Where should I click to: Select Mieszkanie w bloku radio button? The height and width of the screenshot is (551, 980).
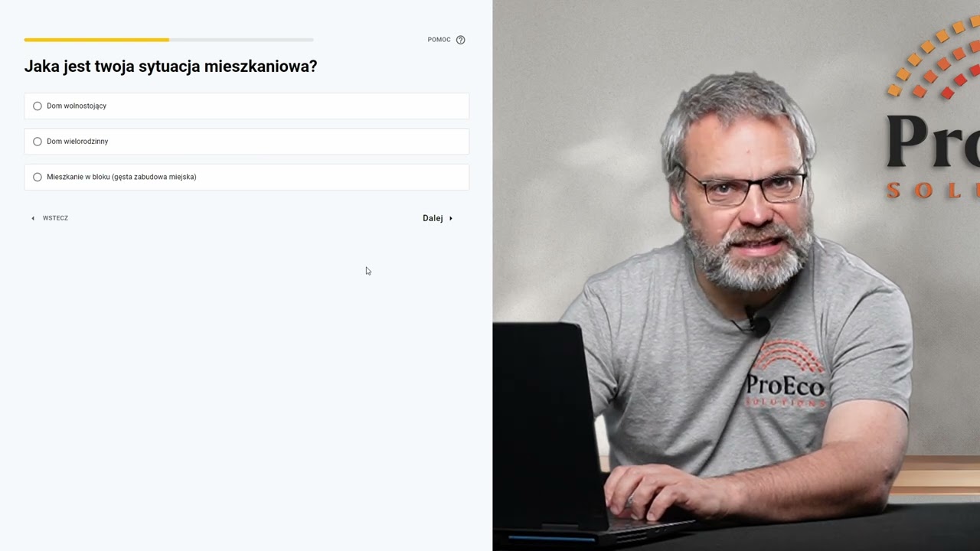(38, 177)
